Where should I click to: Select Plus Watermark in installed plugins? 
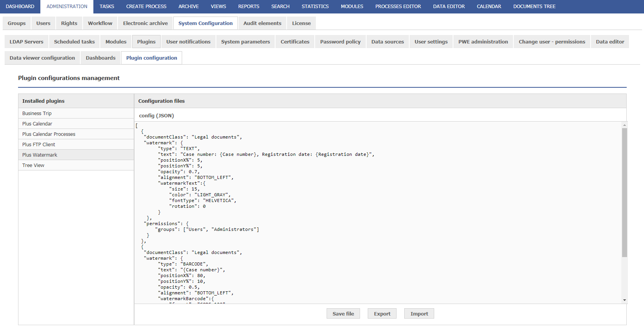[x=40, y=155]
